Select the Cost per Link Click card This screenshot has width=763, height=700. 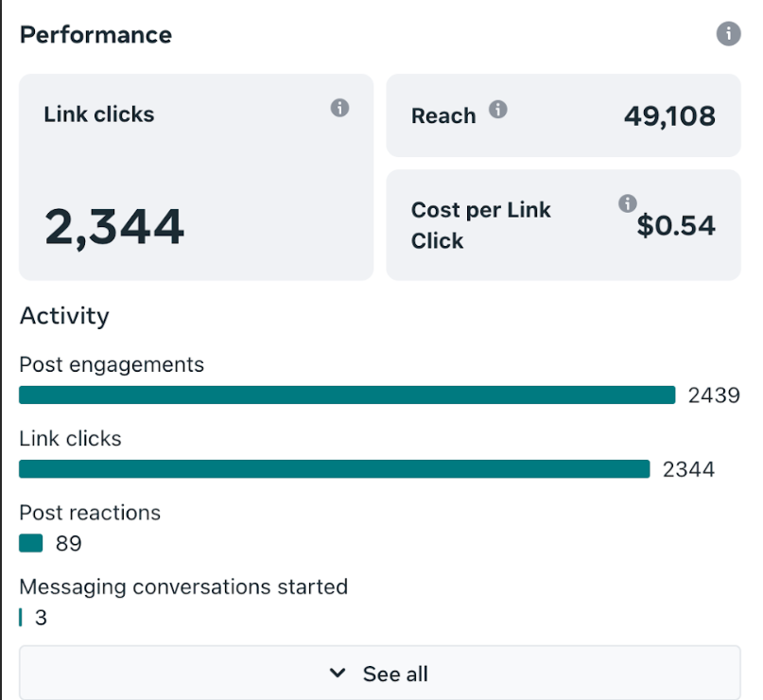coord(564,224)
